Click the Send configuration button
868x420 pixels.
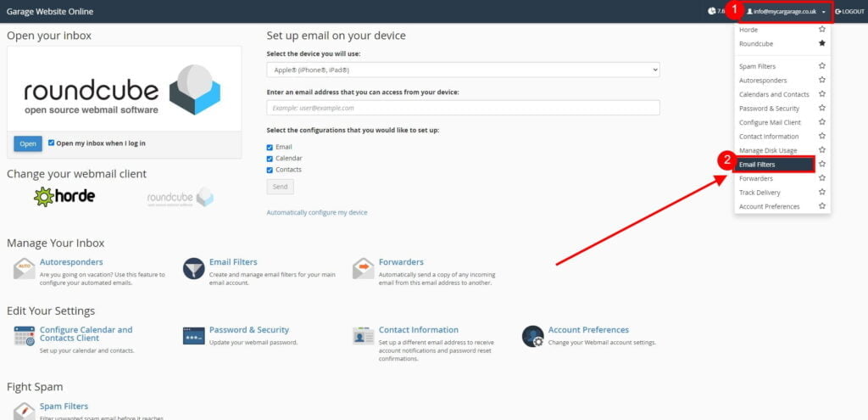pyautogui.click(x=280, y=187)
